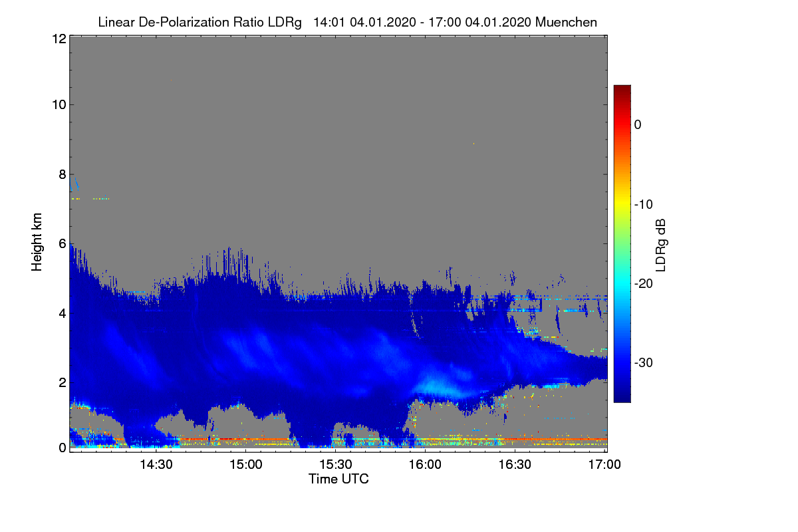The width and height of the screenshot is (798, 532).
Task: Click the 'Time UTC' x-axis label
Action: tap(338, 479)
